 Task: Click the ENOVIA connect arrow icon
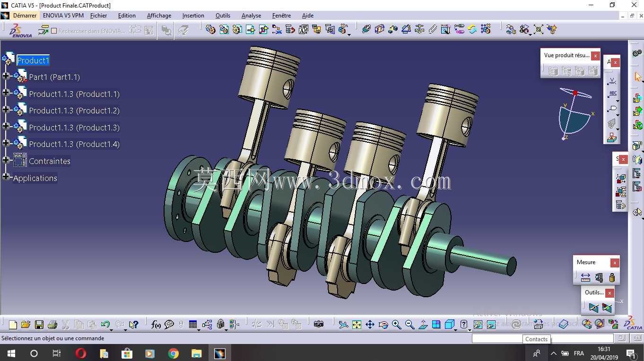click(x=44, y=30)
